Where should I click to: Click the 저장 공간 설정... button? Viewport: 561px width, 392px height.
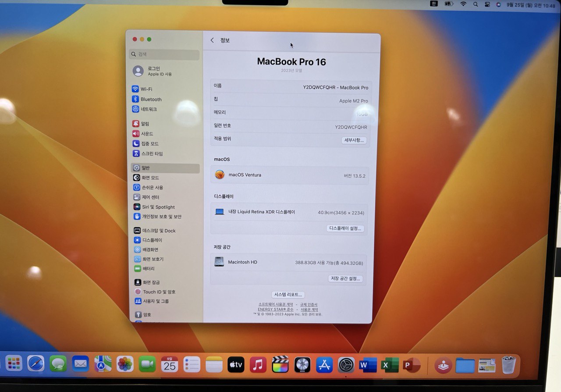tap(345, 278)
